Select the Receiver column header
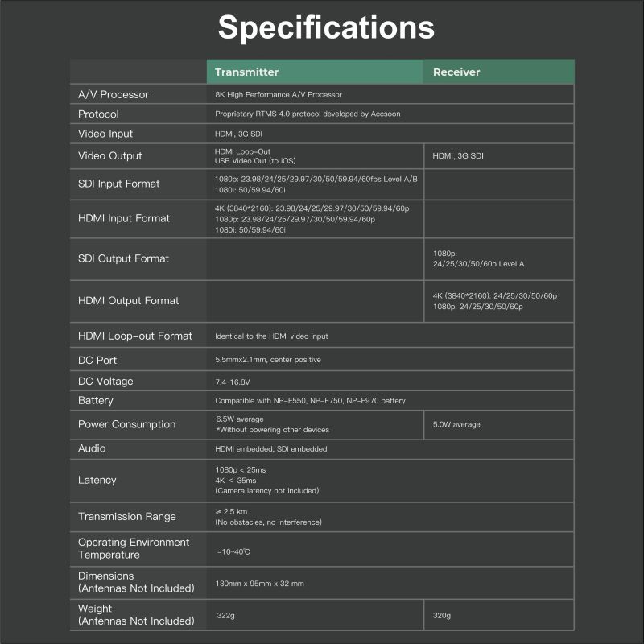Image resolution: width=644 pixels, height=644 pixels. pos(456,72)
